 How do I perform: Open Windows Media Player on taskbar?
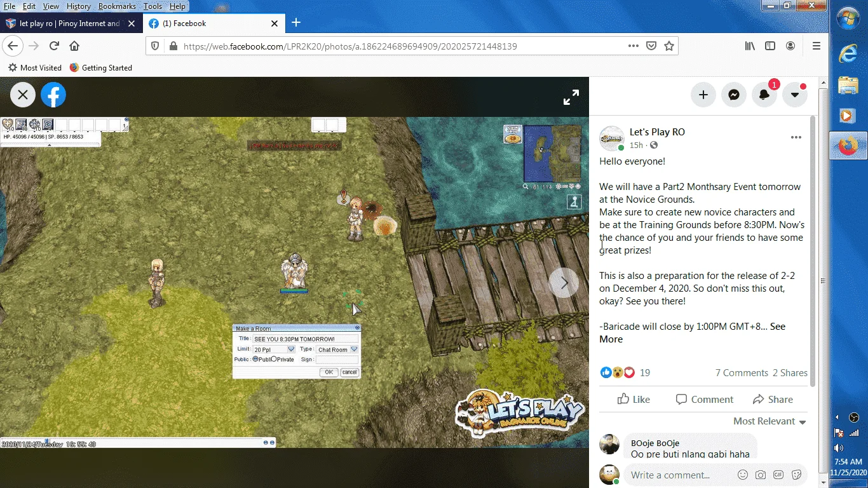(x=848, y=116)
